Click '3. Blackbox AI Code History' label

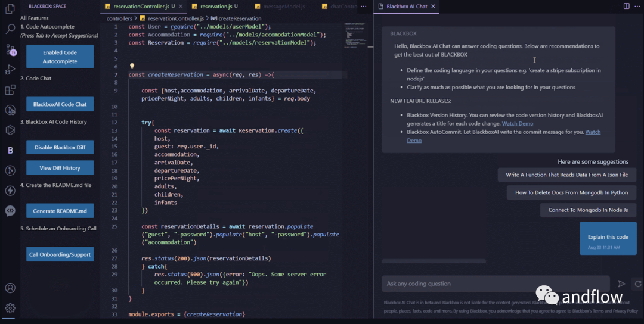54,122
